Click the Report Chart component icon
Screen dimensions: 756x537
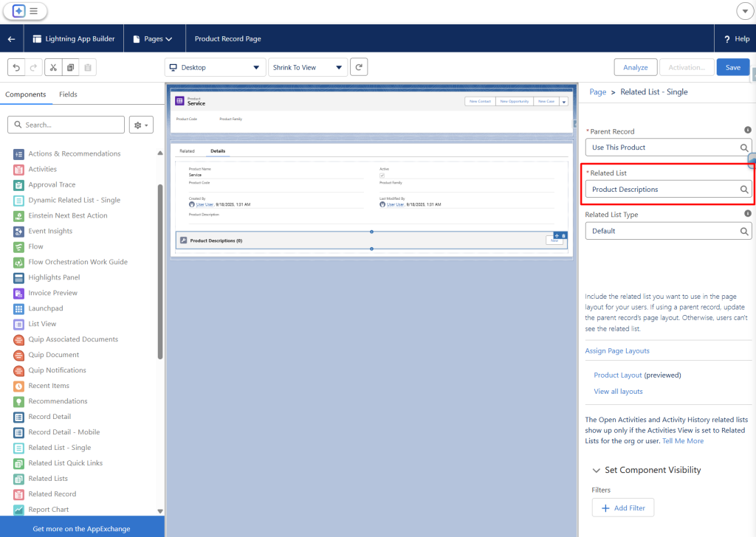coord(18,510)
